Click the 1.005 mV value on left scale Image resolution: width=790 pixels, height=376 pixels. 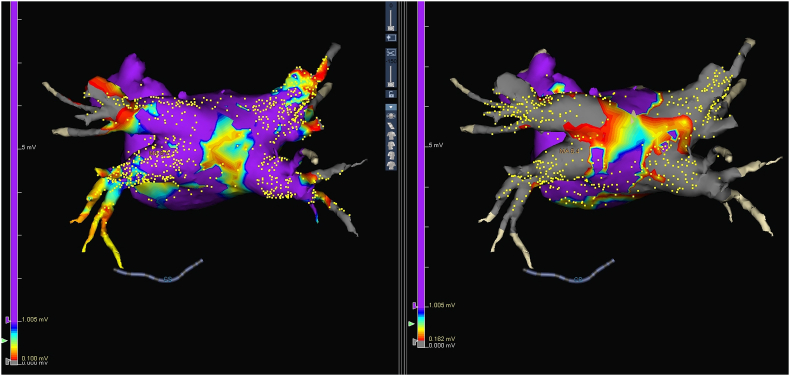coord(35,320)
